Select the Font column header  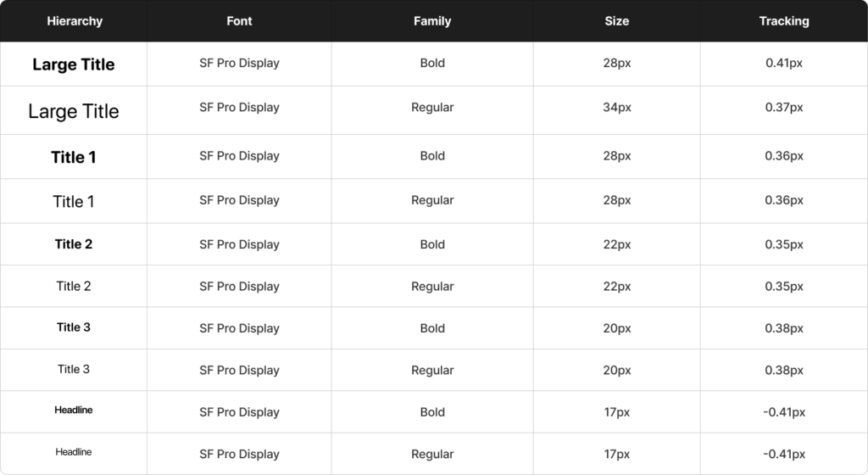pyautogui.click(x=239, y=21)
